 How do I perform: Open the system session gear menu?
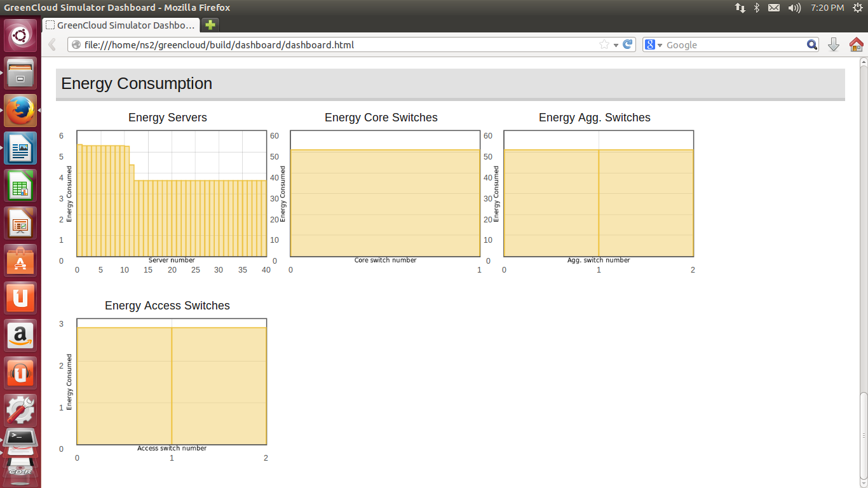click(x=857, y=8)
